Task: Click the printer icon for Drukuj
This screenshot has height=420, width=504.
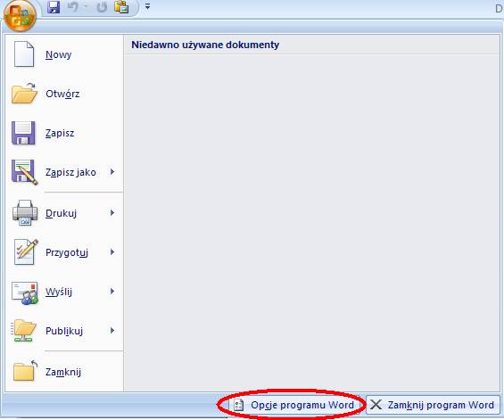Action: [25, 213]
